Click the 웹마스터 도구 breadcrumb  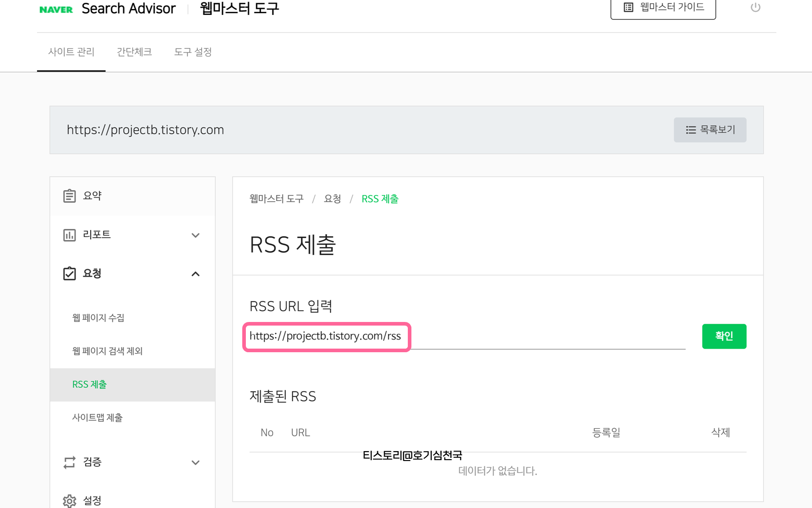277,199
